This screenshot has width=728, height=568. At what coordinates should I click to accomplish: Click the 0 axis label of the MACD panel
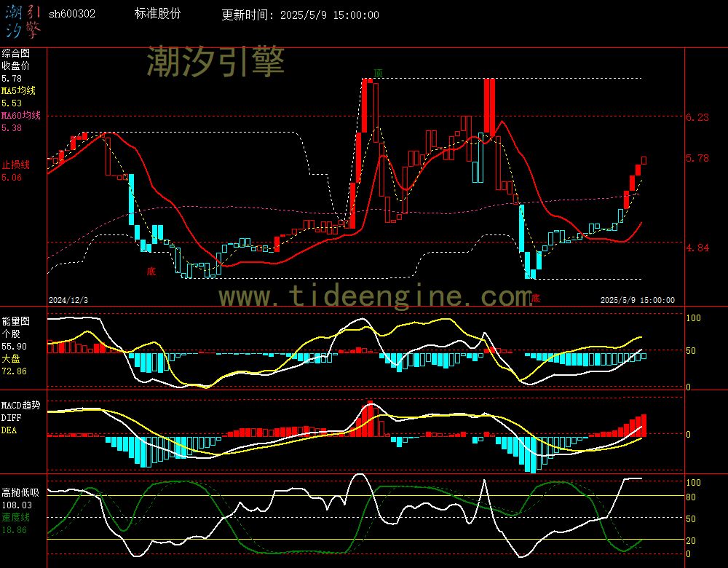tap(688, 435)
